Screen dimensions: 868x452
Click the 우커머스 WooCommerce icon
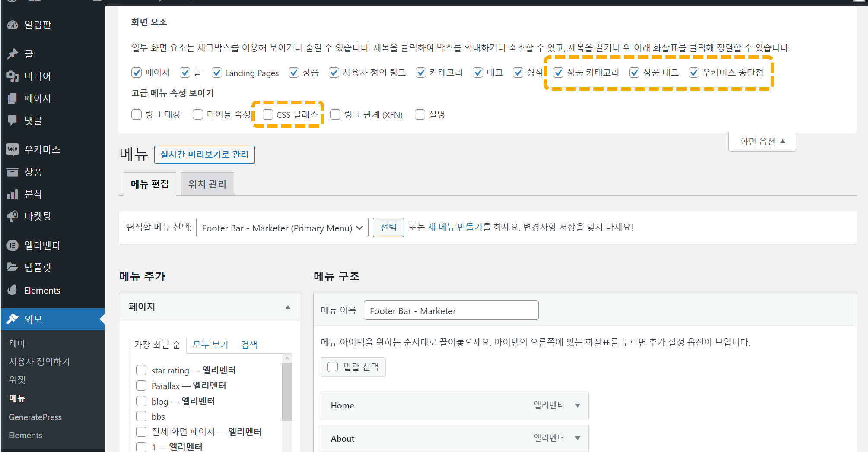click(x=12, y=149)
